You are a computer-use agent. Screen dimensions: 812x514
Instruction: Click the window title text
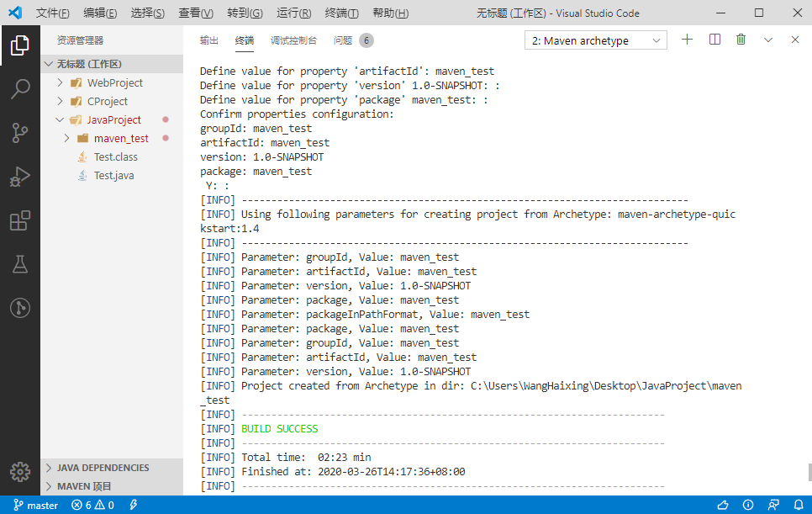click(558, 13)
